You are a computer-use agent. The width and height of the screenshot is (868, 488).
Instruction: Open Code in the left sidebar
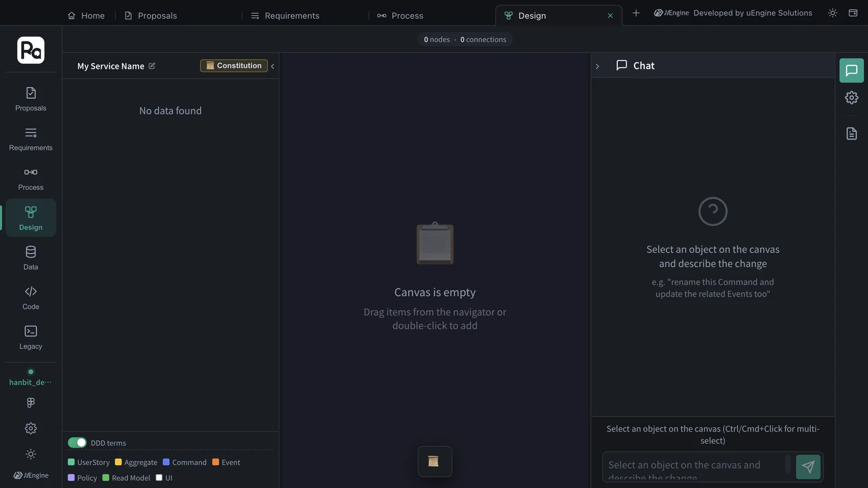[x=31, y=298]
